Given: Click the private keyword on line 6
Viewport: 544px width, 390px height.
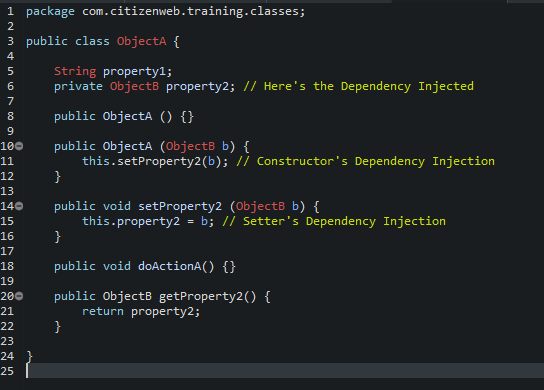Looking at the screenshot, I should click(x=78, y=86).
